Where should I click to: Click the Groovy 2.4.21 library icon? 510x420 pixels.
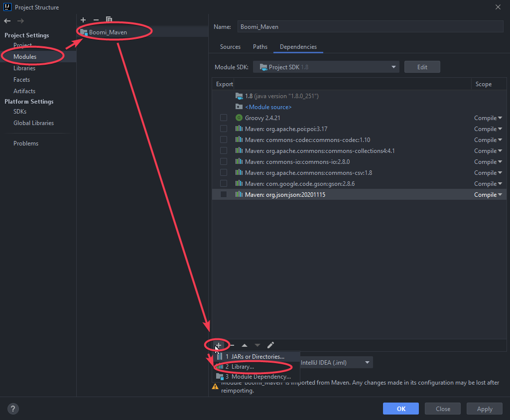(239, 118)
